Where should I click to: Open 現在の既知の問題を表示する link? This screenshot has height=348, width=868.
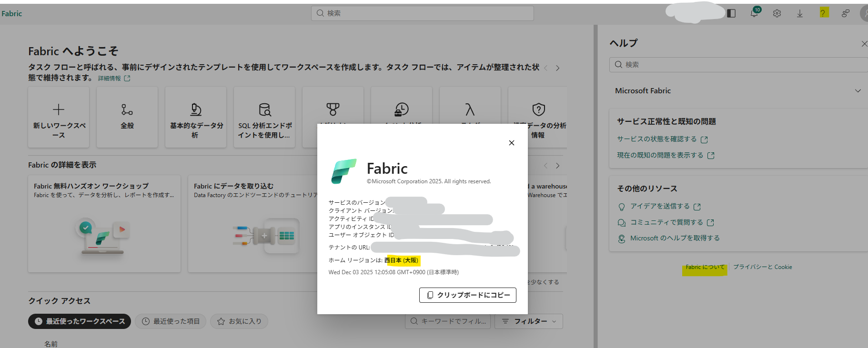[666, 155]
